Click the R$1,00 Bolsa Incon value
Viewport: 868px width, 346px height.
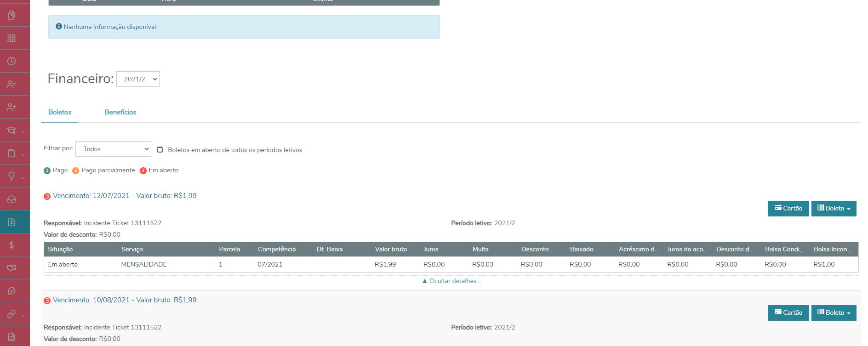pyautogui.click(x=824, y=264)
